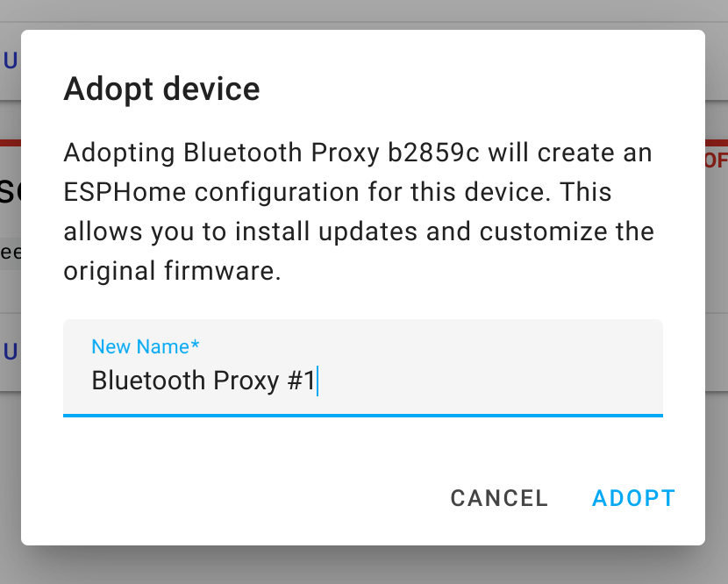Click the red 'OF' offline label behind dialog

716,160
